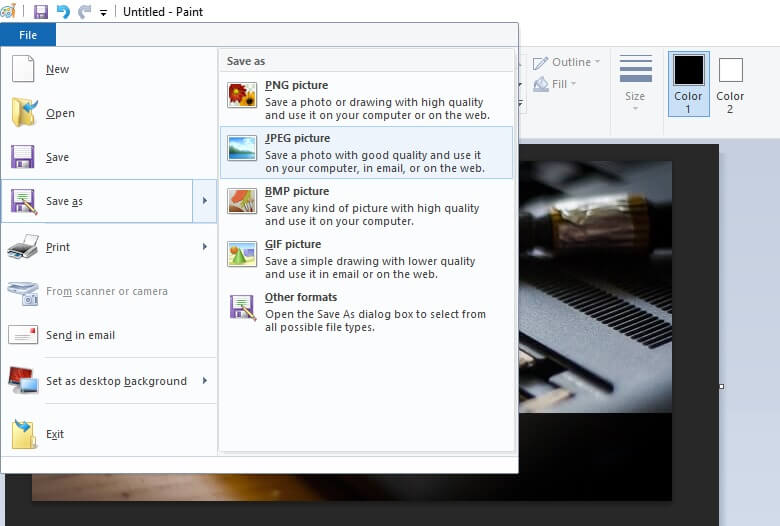780x526 pixels.
Task: Click the desktop background monitor icon
Action: tap(23, 380)
